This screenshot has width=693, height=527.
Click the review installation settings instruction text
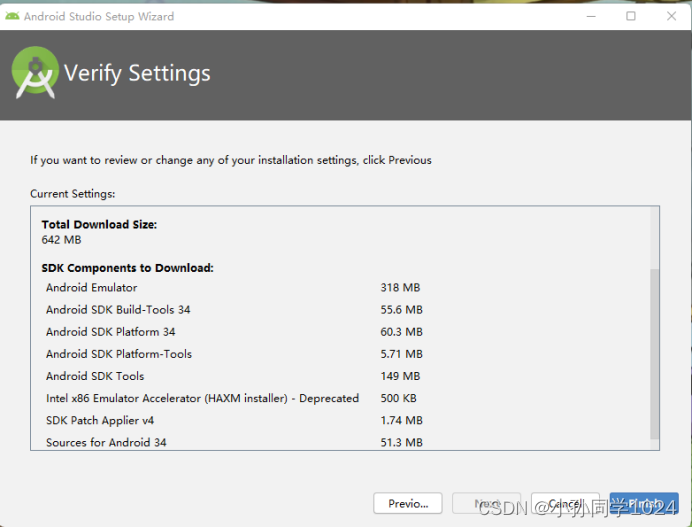pyautogui.click(x=231, y=160)
